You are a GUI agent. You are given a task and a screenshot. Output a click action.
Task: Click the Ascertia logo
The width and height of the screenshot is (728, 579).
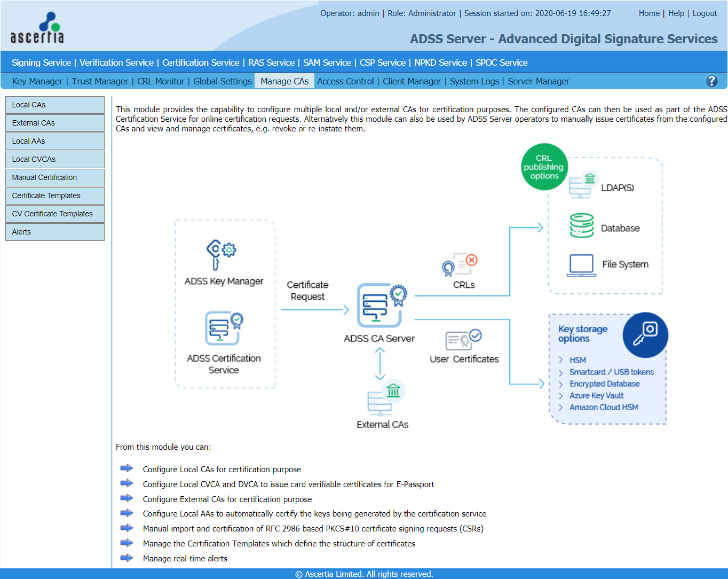click(37, 28)
